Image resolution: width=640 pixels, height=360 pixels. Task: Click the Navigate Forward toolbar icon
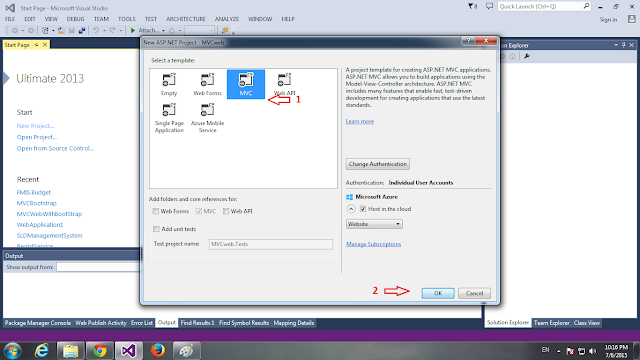point(31,31)
